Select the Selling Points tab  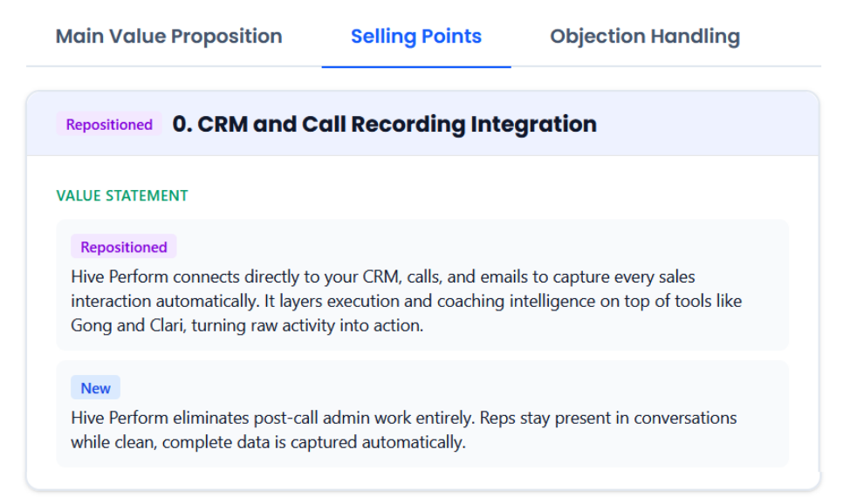pyautogui.click(x=415, y=36)
